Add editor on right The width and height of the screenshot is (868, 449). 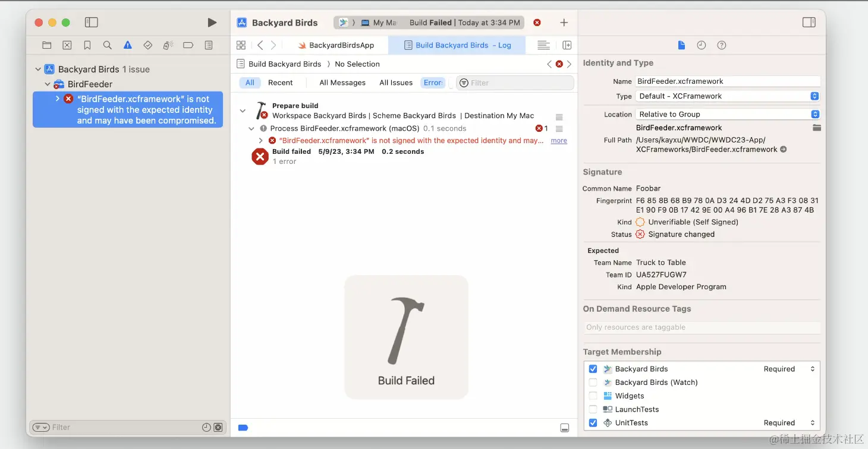(x=567, y=45)
